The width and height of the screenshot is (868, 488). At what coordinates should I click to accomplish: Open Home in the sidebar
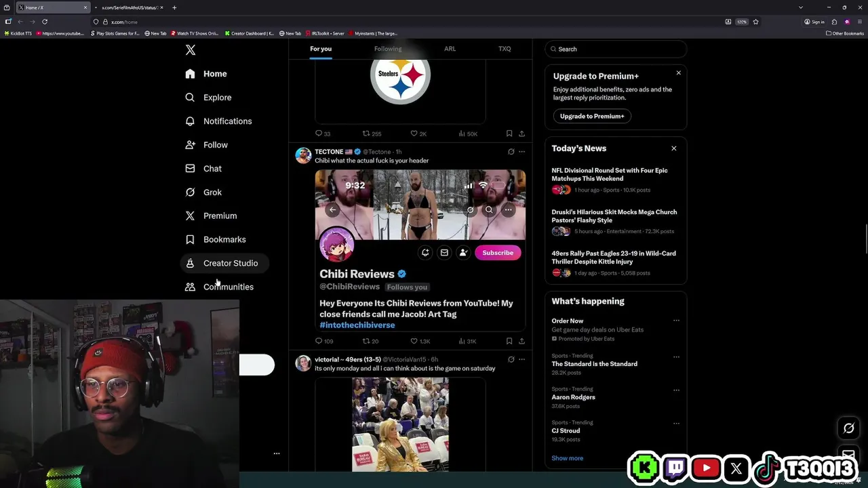click(206, 74)
